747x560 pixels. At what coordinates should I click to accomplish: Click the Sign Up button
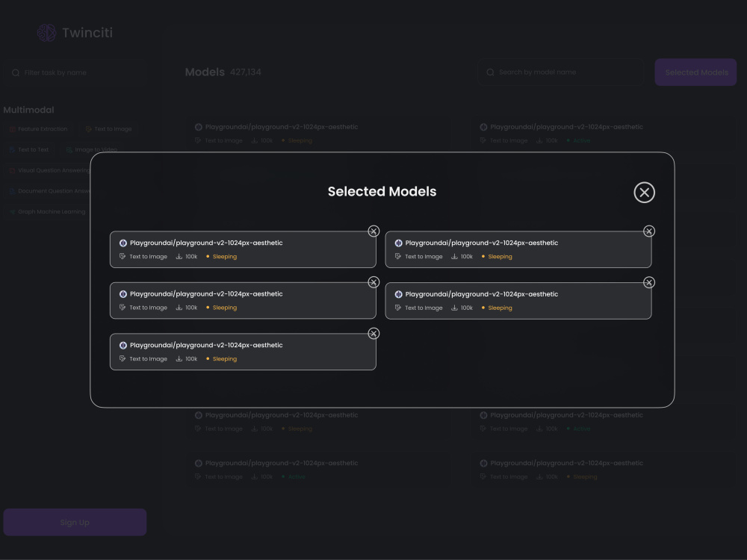point(75,523)
